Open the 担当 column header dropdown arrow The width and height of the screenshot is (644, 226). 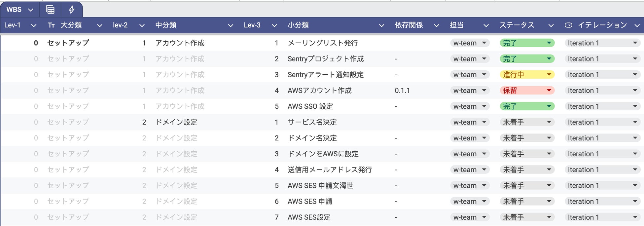[486, 25]
